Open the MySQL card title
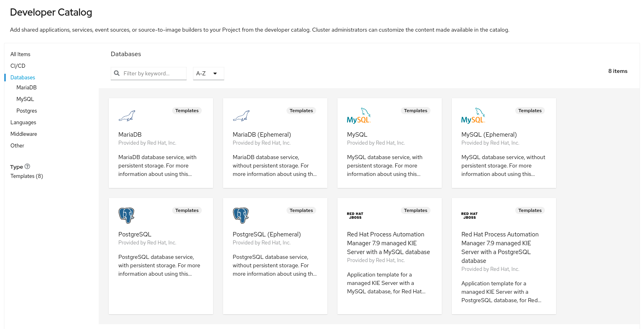Viewport: 644px width, 329px height. coord(357,135)
